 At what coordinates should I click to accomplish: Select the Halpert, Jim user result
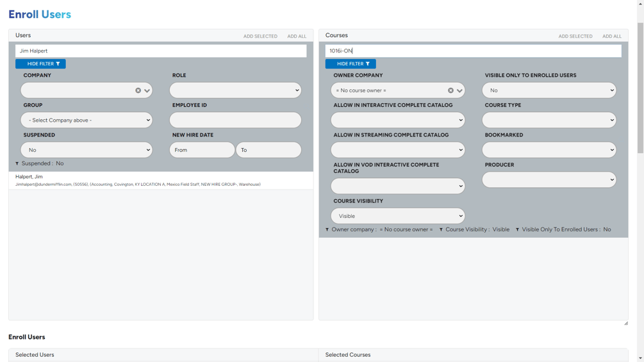click(x=161, y=180)
